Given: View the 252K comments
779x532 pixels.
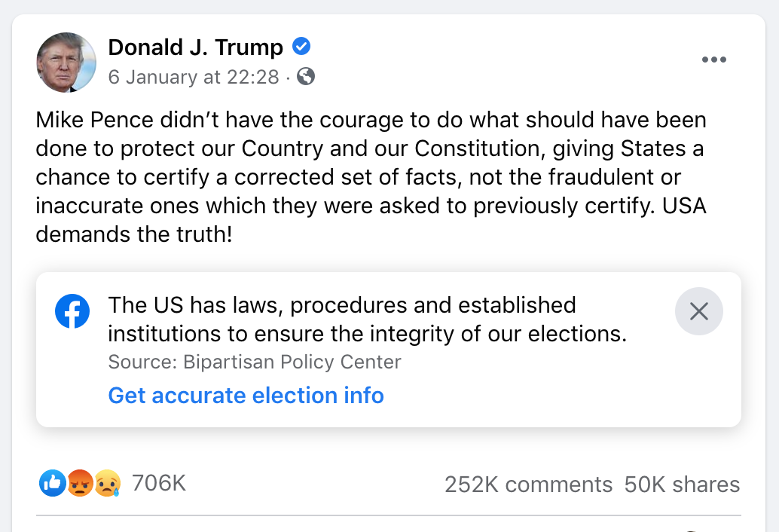Looking at the screenshot, I should coord(529,485).
